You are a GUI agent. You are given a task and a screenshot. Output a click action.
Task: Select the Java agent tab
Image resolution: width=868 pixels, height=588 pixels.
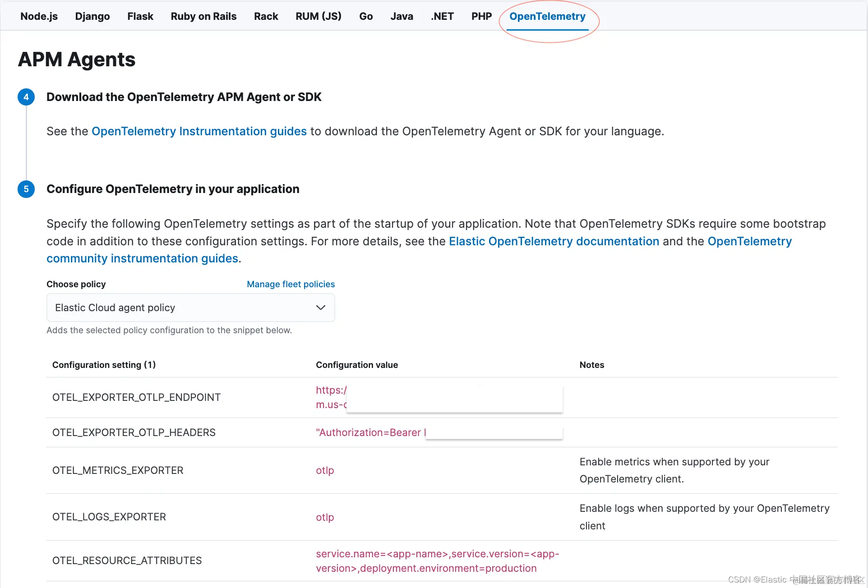(x=402, y=16)
